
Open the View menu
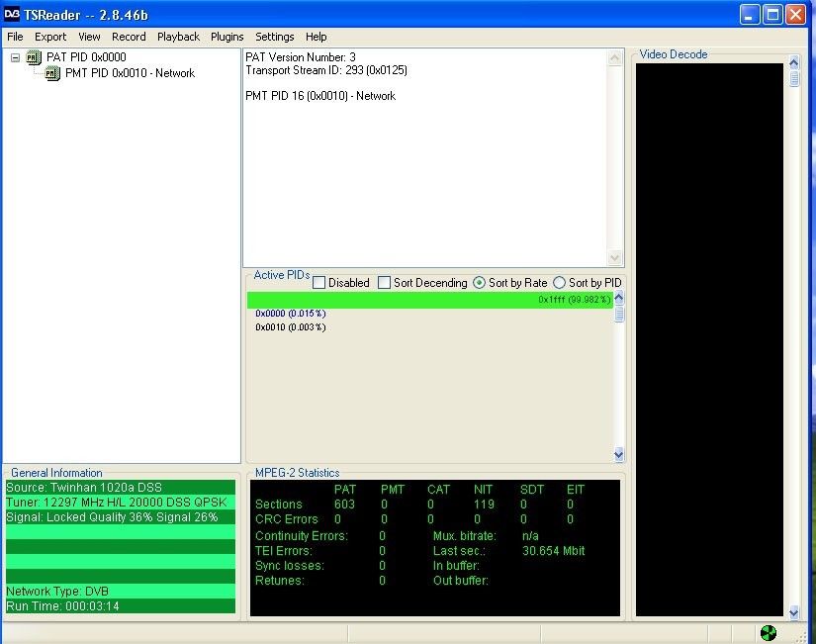point(89,37)
